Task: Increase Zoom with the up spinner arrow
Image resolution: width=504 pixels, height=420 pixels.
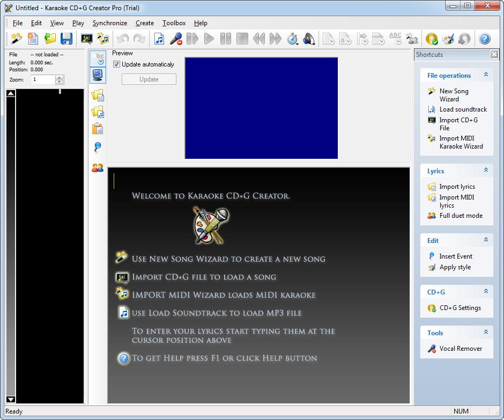Action: pos(60,77)
